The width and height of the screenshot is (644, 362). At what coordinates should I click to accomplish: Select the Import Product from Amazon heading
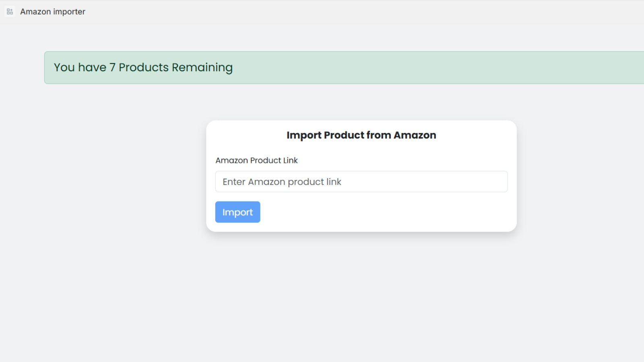(361, 135)
